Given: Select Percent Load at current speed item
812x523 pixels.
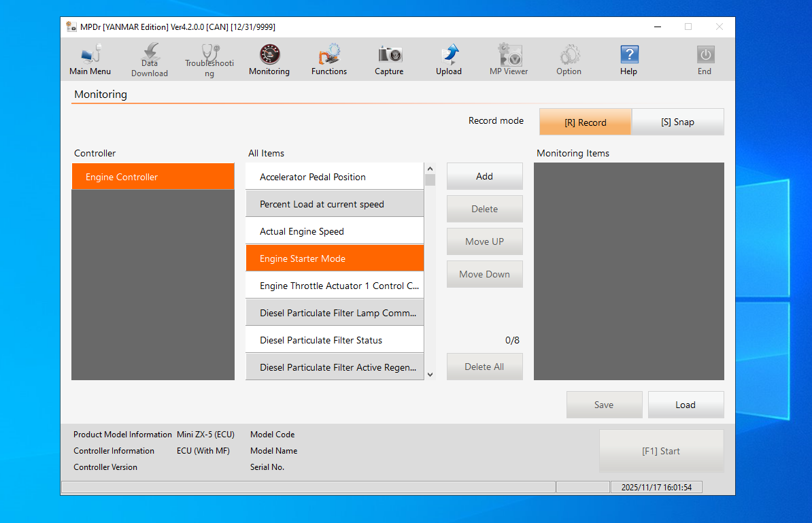Looking at the screenshot, I should point(335,204).
